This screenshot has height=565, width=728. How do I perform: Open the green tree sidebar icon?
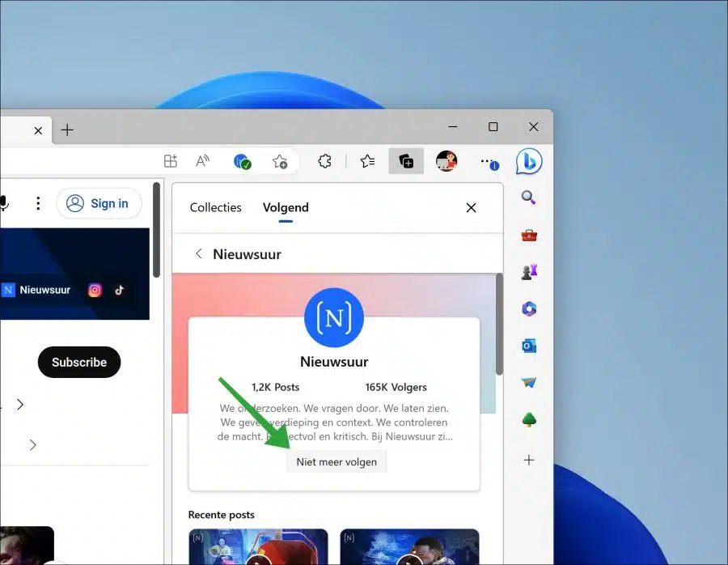(x=529, y=420)
